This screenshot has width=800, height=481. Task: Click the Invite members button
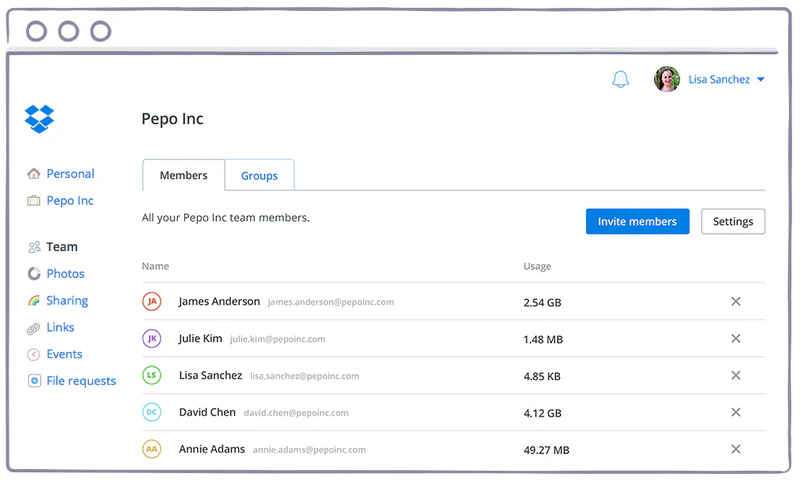(637, 221)
